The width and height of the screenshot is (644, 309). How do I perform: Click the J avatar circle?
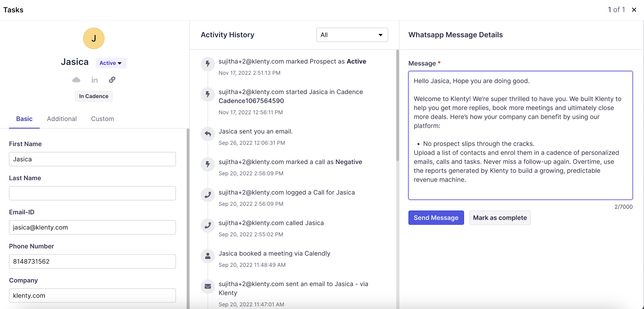click(x=94, y=38)
